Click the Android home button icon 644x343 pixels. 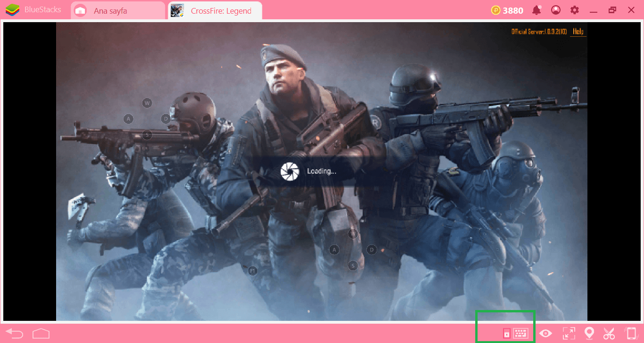41,334
